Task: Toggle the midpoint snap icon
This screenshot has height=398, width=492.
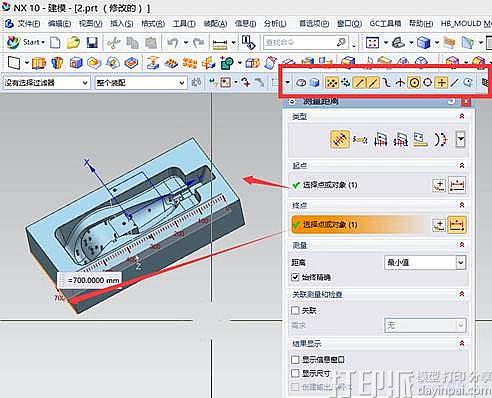Action: coord(373,82)
